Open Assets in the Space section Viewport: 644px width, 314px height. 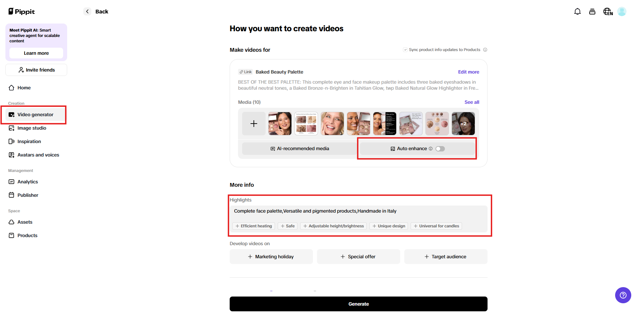coord(25,222)
